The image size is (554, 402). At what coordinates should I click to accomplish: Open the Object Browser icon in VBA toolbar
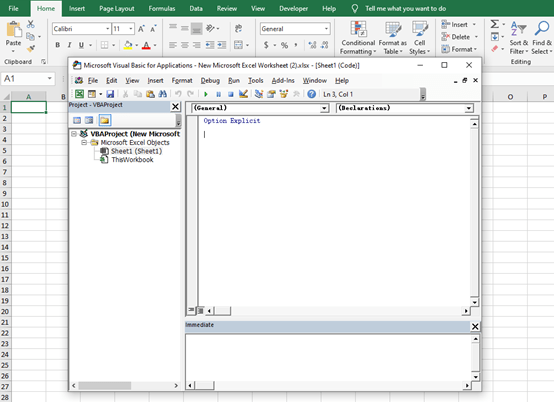tap(284, 94)
